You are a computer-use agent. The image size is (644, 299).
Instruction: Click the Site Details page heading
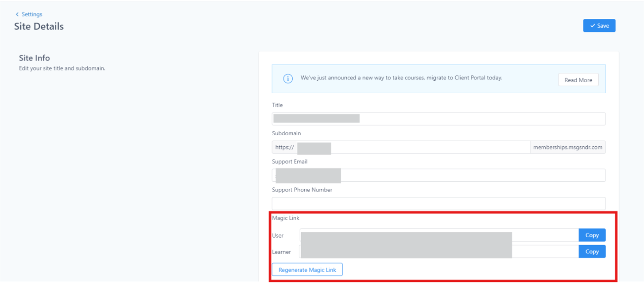(39, 26)
